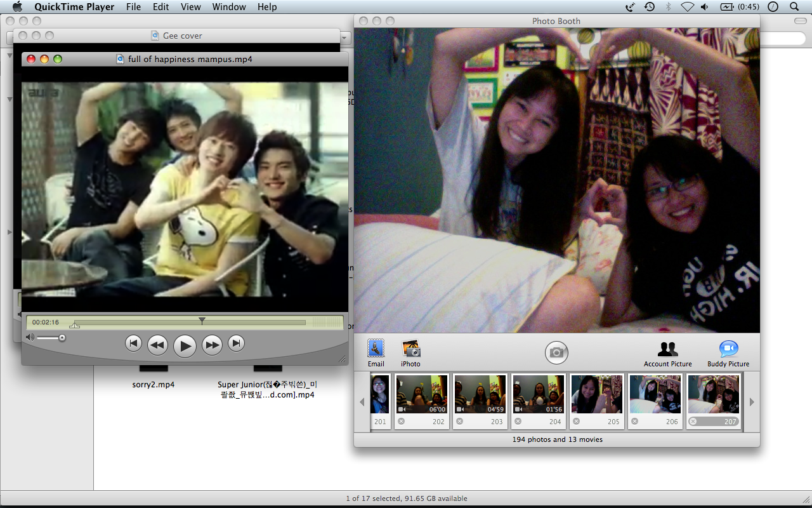
Task: Click the battery status indicator
Action: click(740, 7)
